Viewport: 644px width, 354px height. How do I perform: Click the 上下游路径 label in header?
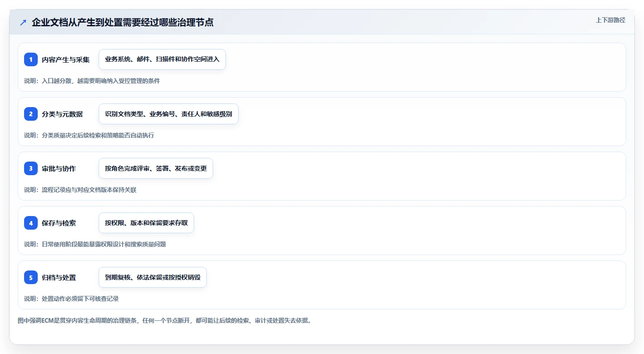pyautogui.click(x=610, y=20)
